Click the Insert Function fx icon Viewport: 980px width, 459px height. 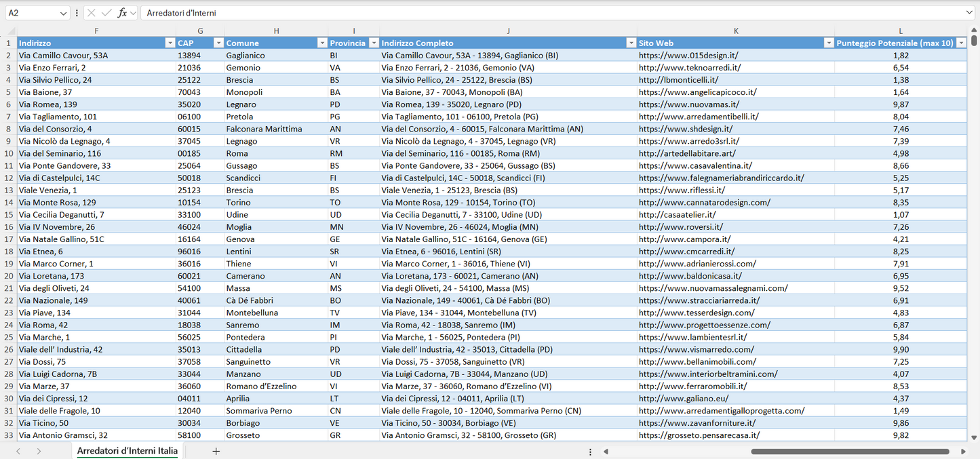[122, 13]
